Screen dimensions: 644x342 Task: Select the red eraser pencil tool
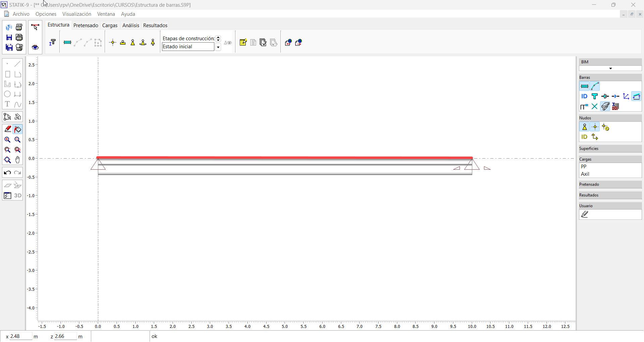click(x=7, y=129)
